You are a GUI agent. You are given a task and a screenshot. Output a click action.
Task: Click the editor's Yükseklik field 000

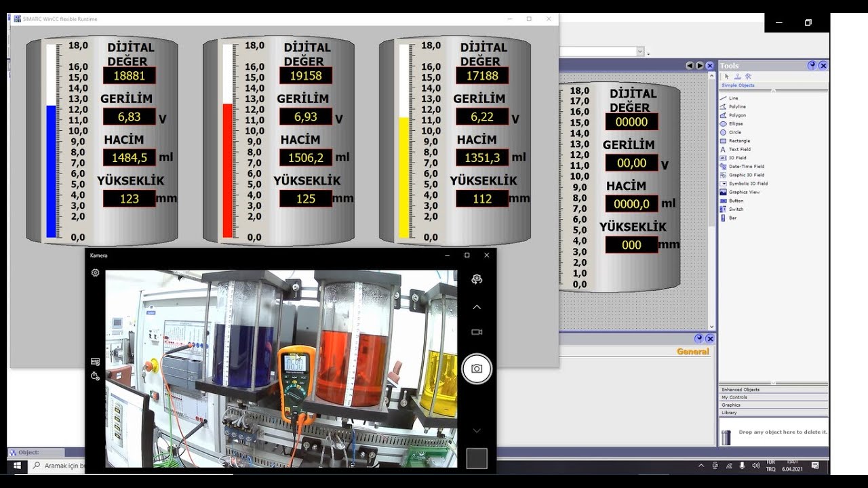point(631,245)
